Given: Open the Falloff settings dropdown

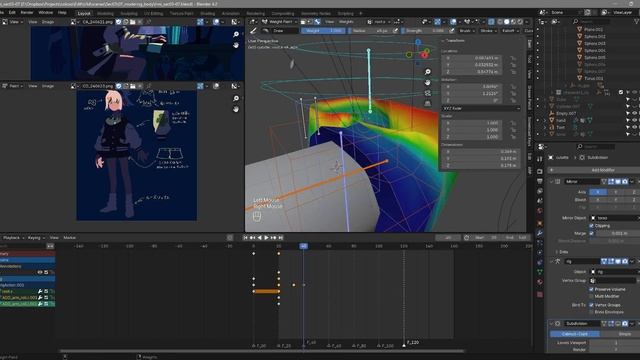Looking at the screenshot, I should pos(510,31).
